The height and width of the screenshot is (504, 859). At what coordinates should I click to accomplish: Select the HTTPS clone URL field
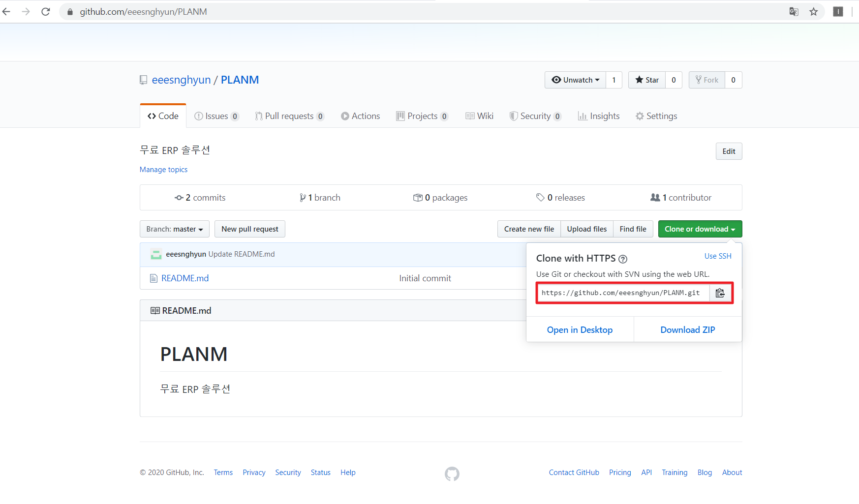coord(623,293)
